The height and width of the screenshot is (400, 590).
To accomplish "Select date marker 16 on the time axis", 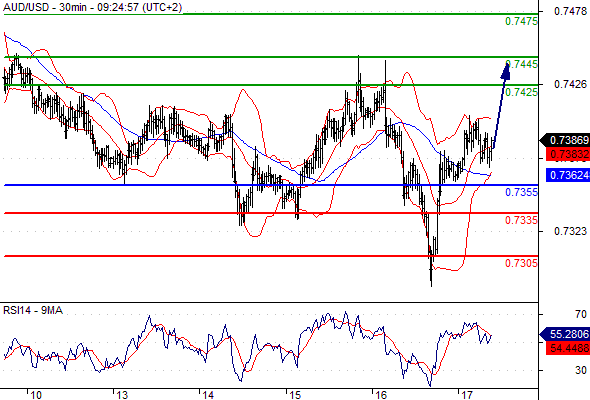I will 381,395.
